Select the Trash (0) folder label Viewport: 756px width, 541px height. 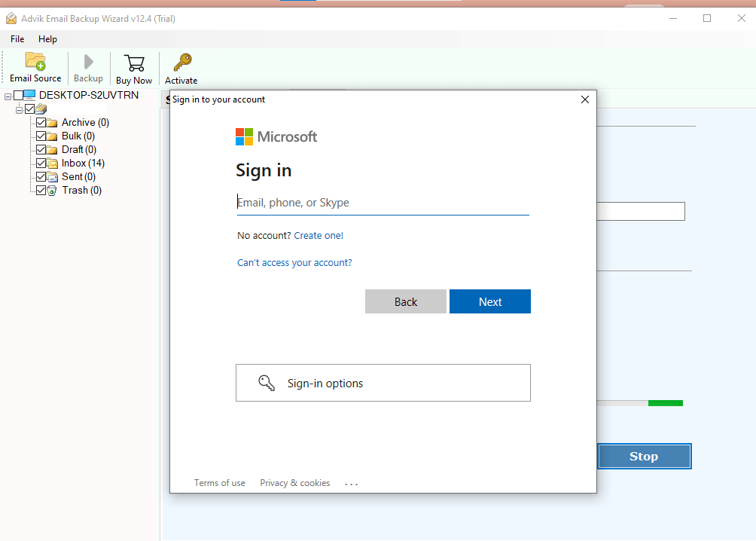click(81, 190)
